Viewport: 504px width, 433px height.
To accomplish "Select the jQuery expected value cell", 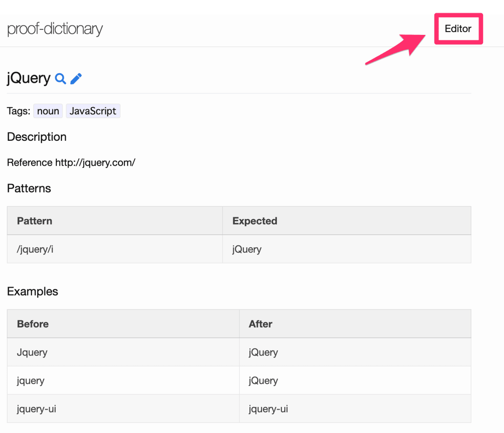I will click(x=346, y=249).
